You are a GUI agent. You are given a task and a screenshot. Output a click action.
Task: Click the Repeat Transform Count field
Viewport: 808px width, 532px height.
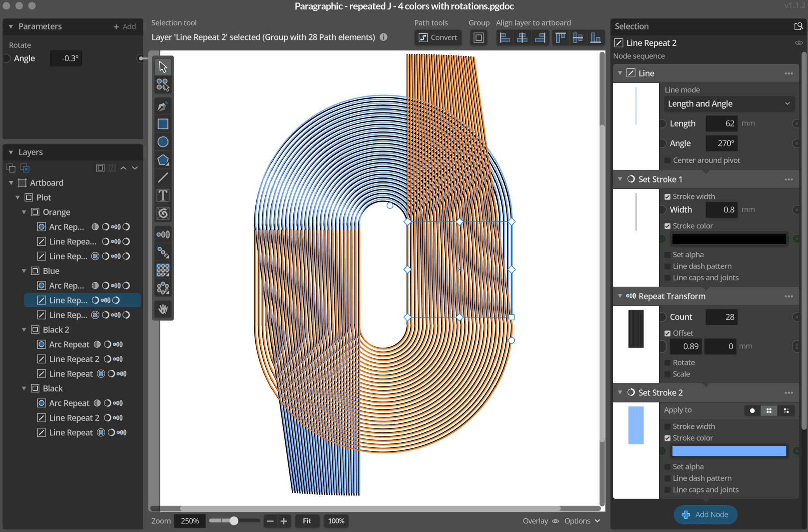[x=721, y=317]
